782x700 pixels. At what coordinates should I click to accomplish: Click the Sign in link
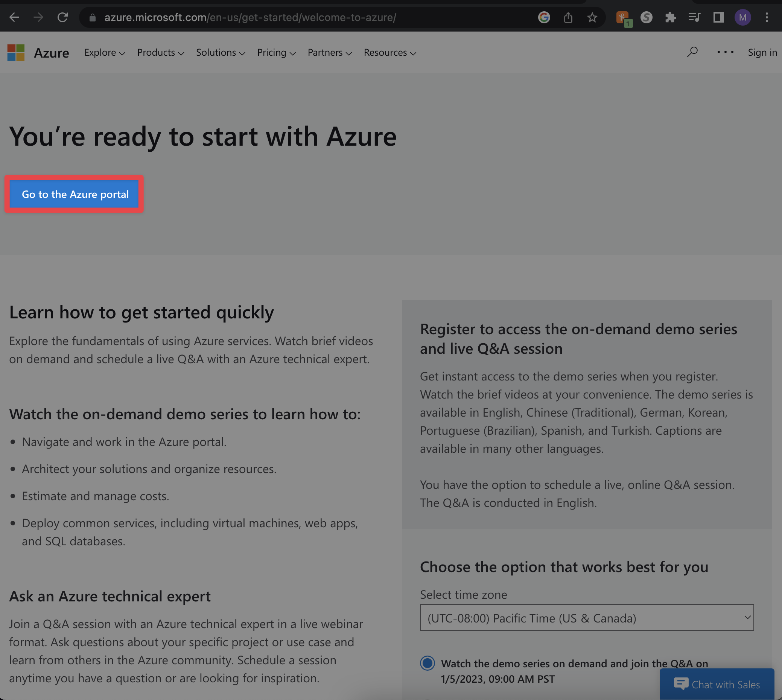[x=762, y=52]
